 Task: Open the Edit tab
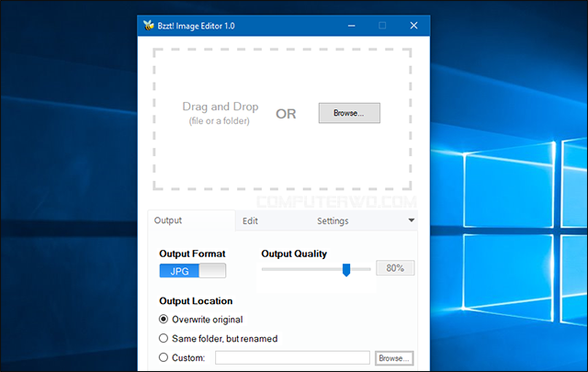point(250,220)
